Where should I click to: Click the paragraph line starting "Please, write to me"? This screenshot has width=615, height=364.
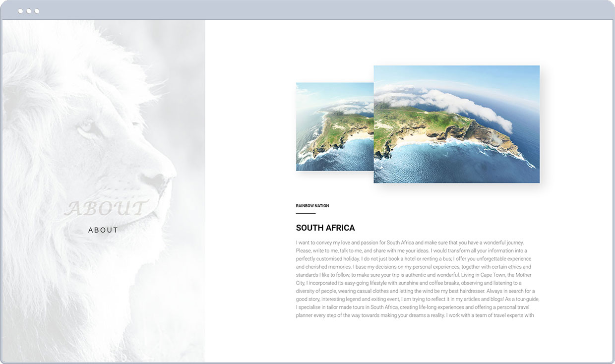pos(412,251)
